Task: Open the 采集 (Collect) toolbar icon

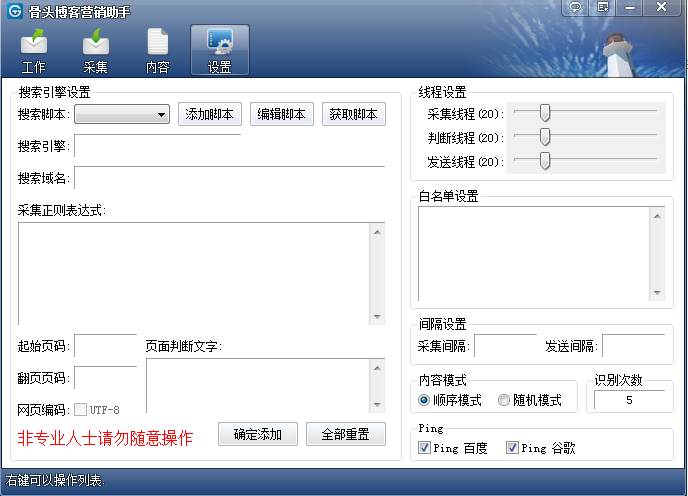Action: click(96, 50)
